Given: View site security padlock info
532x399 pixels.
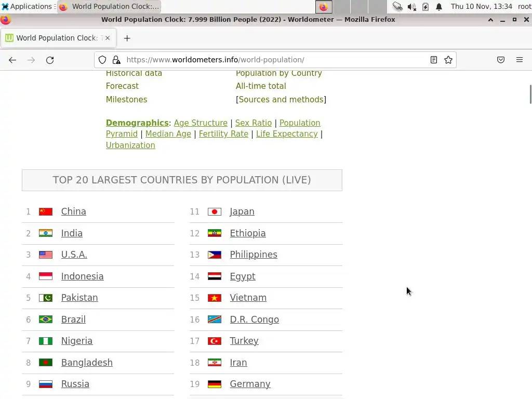Looking at the screenshot, I should tap(116, 60).
